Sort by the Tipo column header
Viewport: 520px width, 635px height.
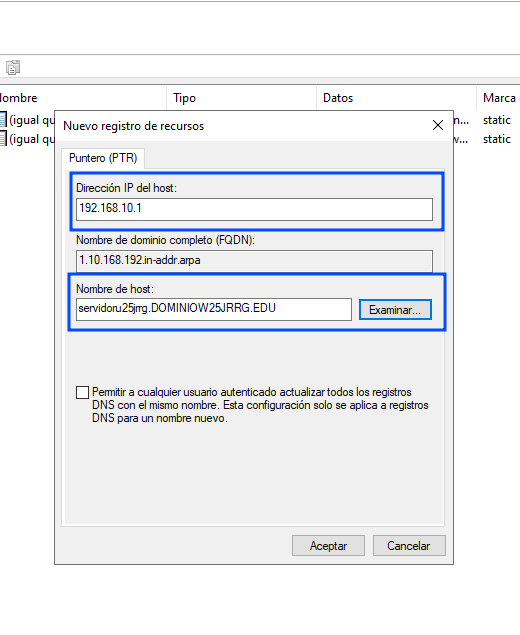pos(241,98)
